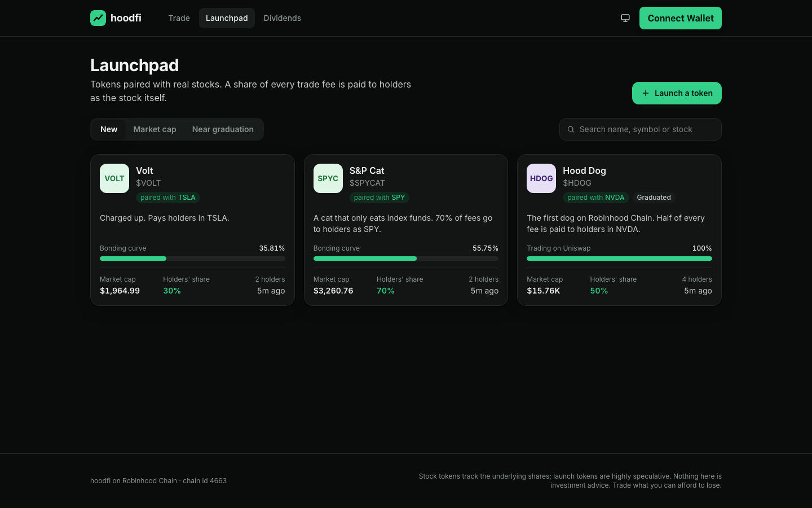Screen dimensions: 812x508
Task: Click the VOLT token avatar
Action: point(114,178)
